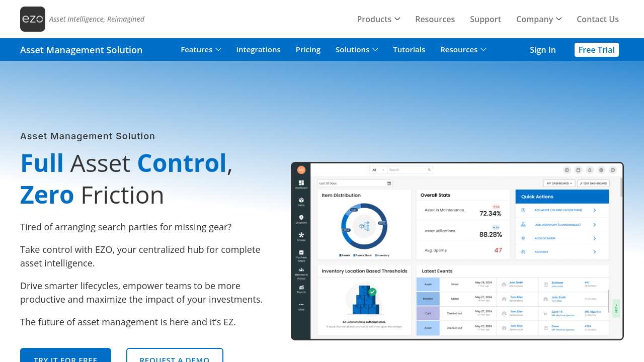The width and height of the screenshot is (644, 362).
Task: Open the Dashboard icon in the sidebar
Action: pos(301,184)
